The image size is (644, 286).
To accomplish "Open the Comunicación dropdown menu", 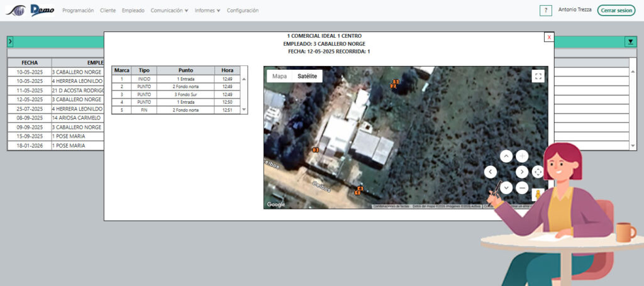I will coord(169,11).
